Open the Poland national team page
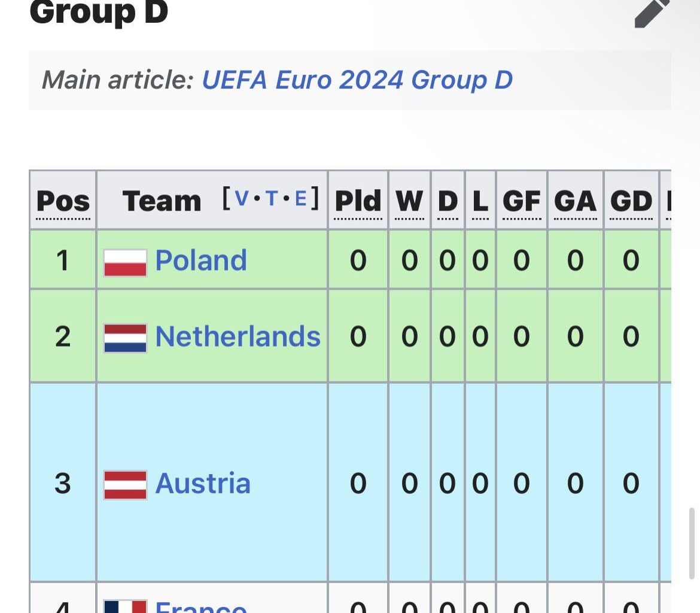This screenshot has height=613, width=700. (201, 260)
